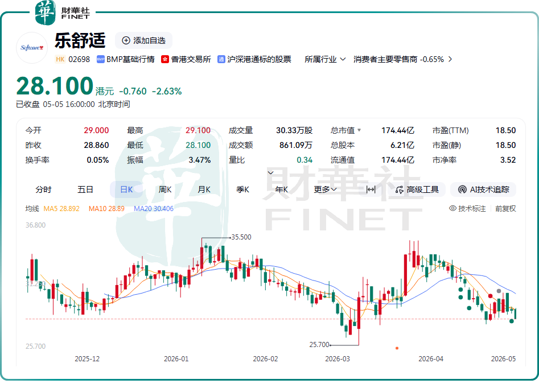
Task: Open 高级工具 advanced tools
Action: [417, 189]
